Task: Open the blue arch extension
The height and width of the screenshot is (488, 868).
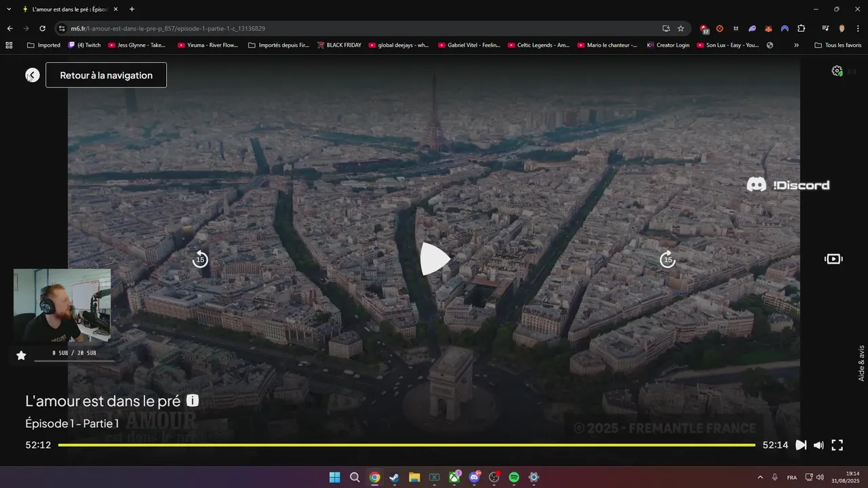Action: point(785,28)
